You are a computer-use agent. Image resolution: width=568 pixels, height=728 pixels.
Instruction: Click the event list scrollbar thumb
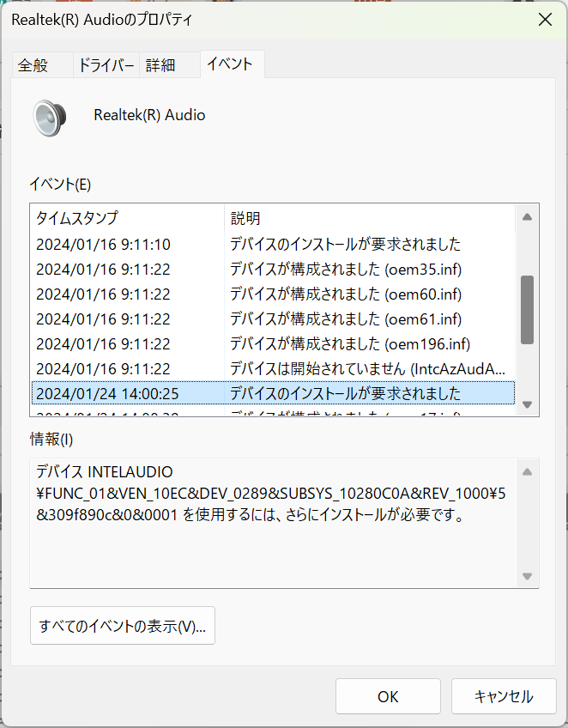pyautogui.click(x=527, y=310)
